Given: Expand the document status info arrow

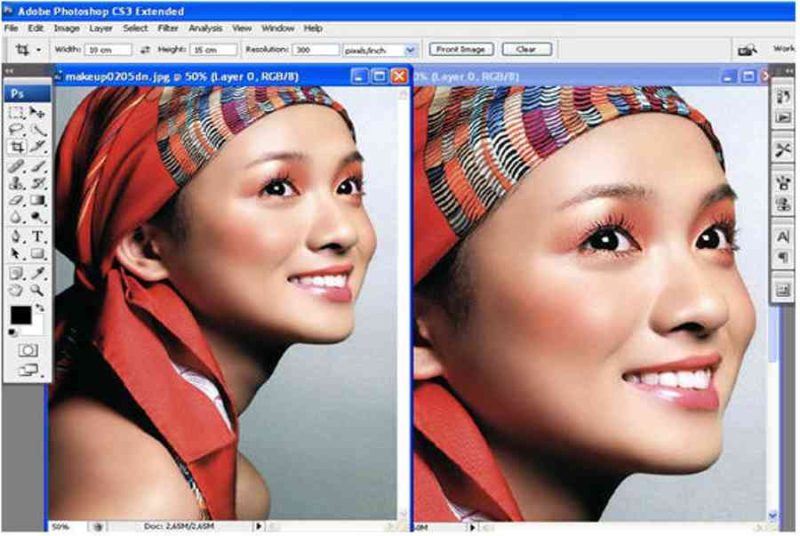Looking at the screenshot, I should 259,526.
